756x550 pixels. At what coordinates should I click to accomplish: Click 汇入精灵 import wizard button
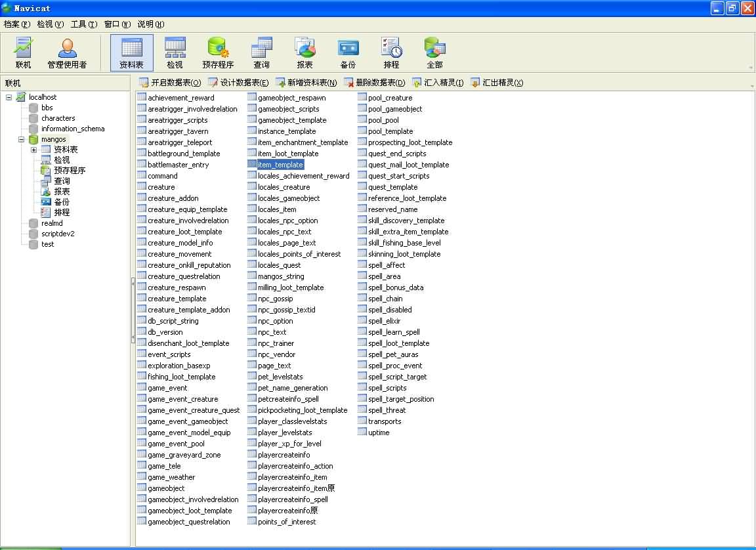pyautogui.click(x=438, y=83)
